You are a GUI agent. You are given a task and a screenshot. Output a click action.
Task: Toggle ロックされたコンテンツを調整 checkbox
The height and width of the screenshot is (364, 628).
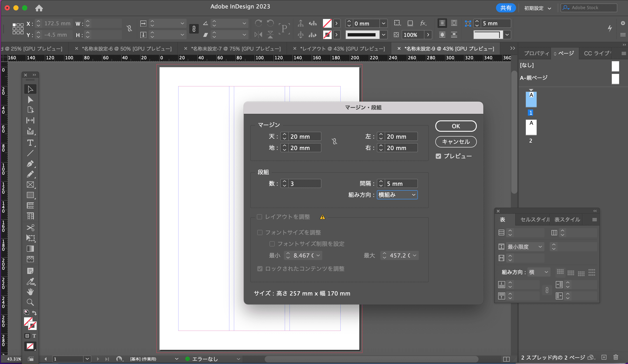point(260,269)
